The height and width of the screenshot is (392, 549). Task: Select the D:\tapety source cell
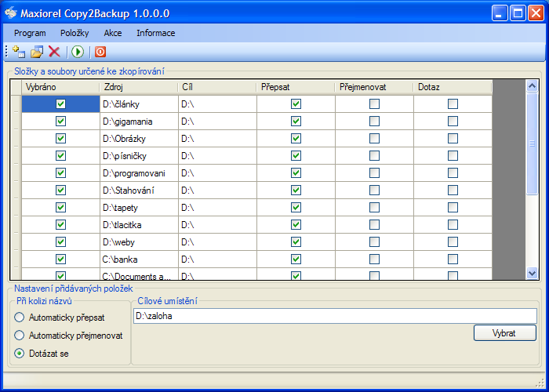pyautogui.click(x=139, y=207)
